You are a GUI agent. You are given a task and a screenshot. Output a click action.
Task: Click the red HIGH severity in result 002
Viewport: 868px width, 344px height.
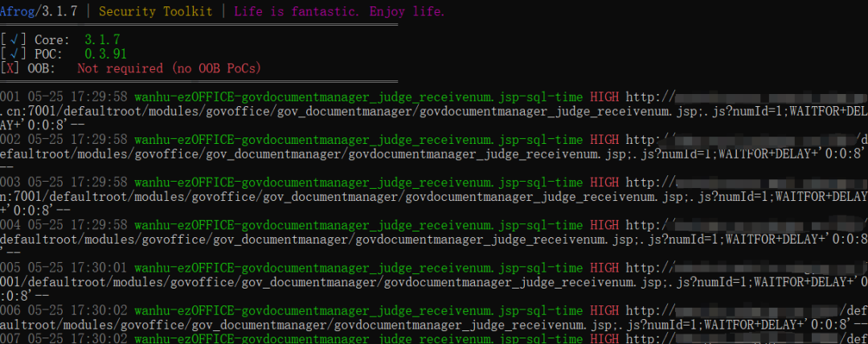point(604,140)
